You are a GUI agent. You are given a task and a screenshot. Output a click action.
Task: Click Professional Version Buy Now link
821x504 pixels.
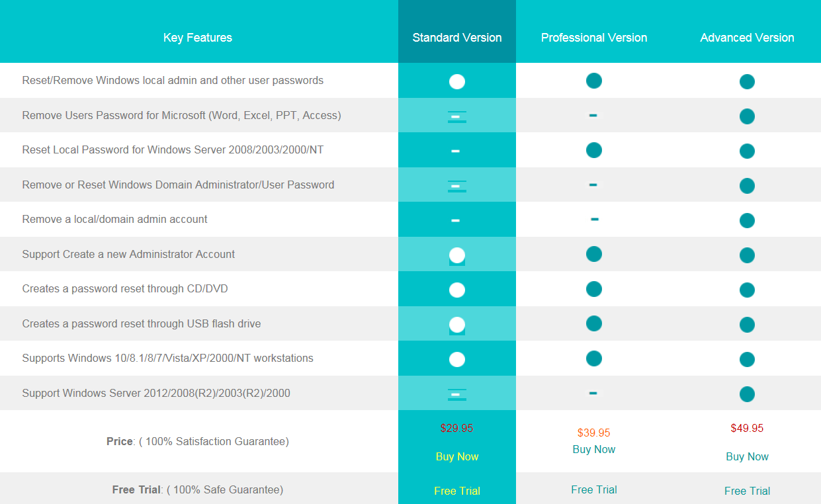[x=594, y=449]
